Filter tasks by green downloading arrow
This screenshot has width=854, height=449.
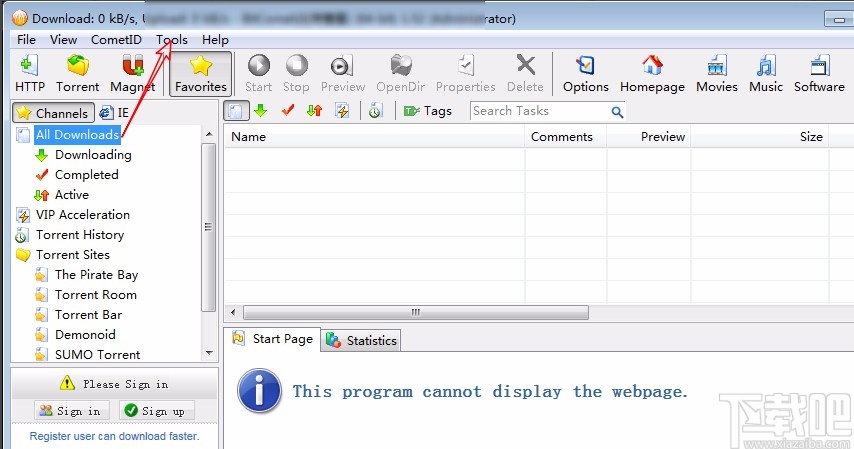[x=261, y=111]
